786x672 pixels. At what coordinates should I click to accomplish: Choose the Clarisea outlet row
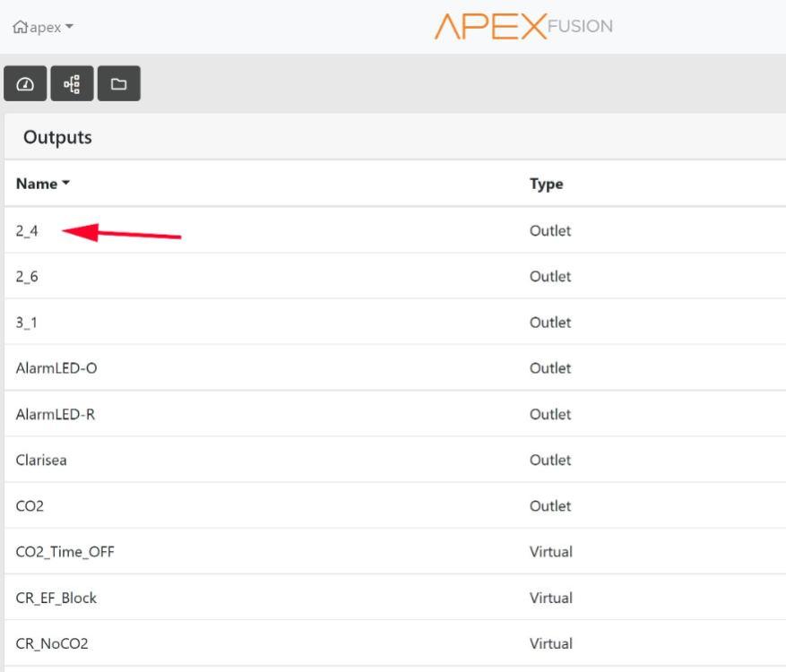pos(41,461)
